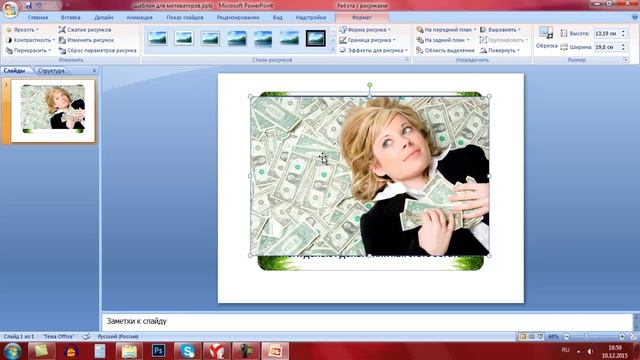
Task: Switch to Normal view in status bar
Action: point(523,337)
